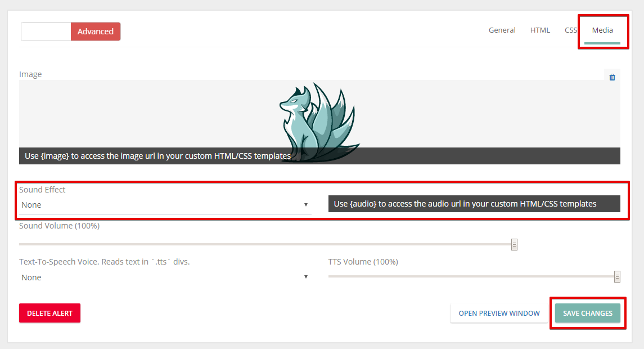Click the TTS Volume slider handle
Screen dimensions: 644x349
[617, 276]
